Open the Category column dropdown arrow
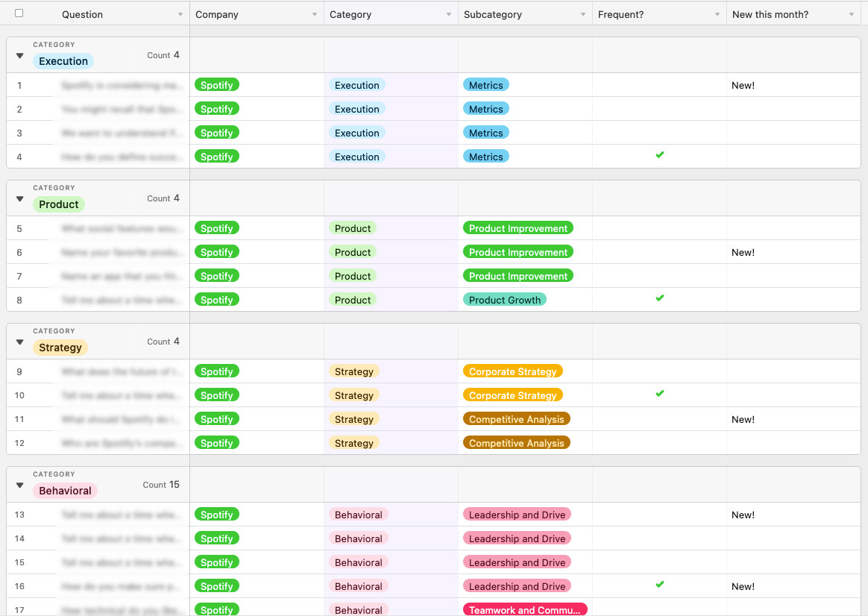Screen dimensions: 868x616 tap(449, 15)
